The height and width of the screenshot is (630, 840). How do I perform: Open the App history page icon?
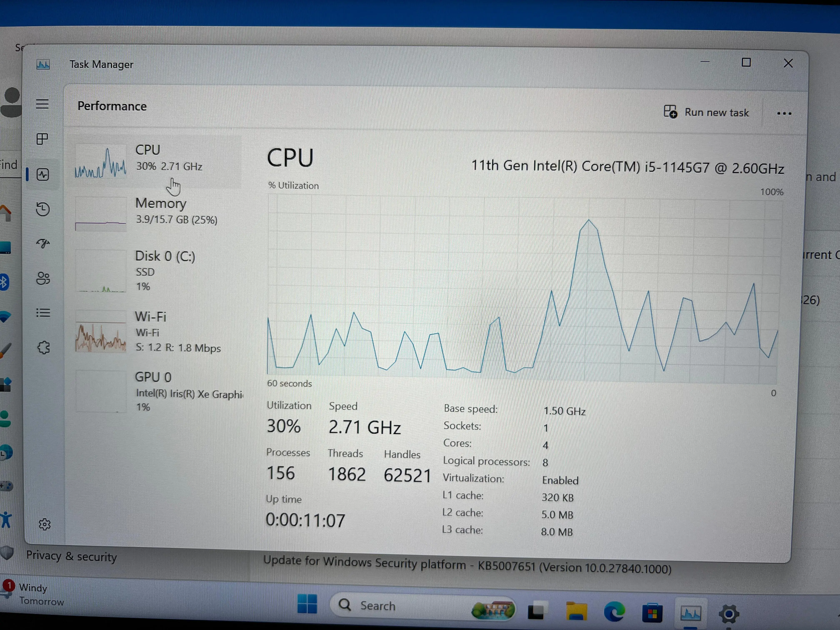43,209
